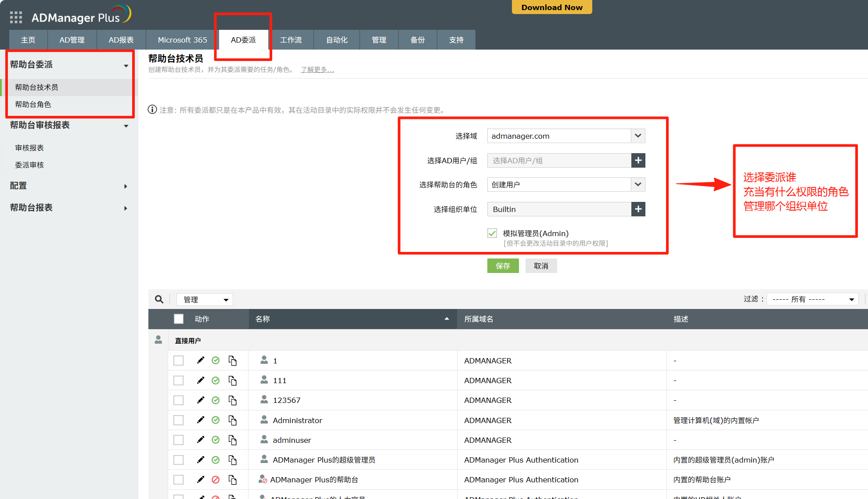Click status icon of ADManager Plus的超级管理员
This screenshot has width=868, height=499.
tap(216, 460)
